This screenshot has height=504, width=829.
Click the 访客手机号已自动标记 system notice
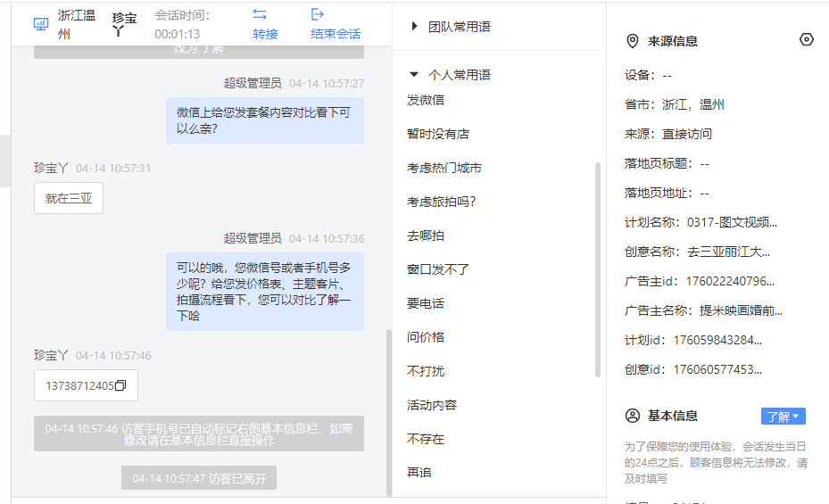(x=199, y=434)
